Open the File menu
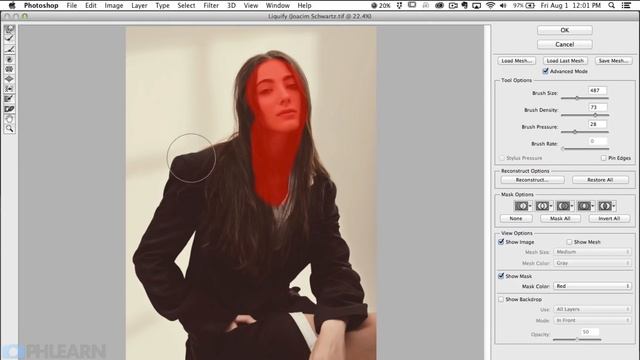Viewport: 640px width, 360px height. click(71, 5)
